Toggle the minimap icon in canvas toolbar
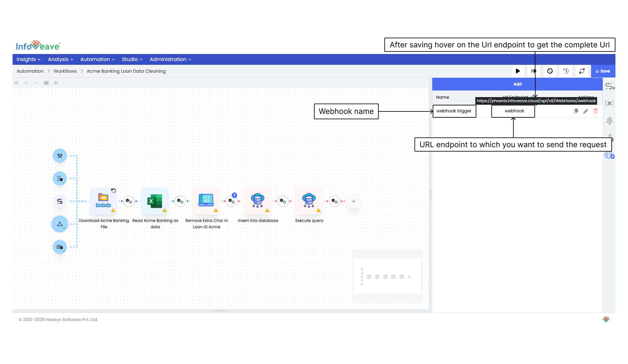This screenshot has height=364, width=628. point(46,83)
